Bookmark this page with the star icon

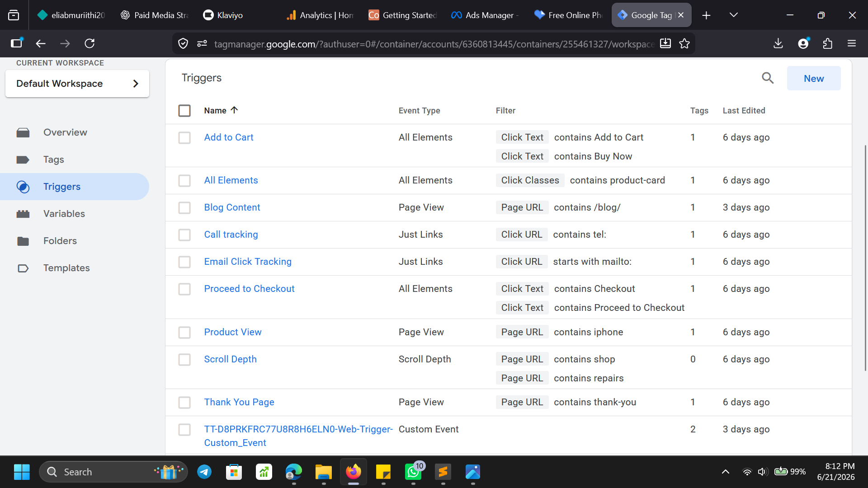pyautogui.click(x=684, y=43)
